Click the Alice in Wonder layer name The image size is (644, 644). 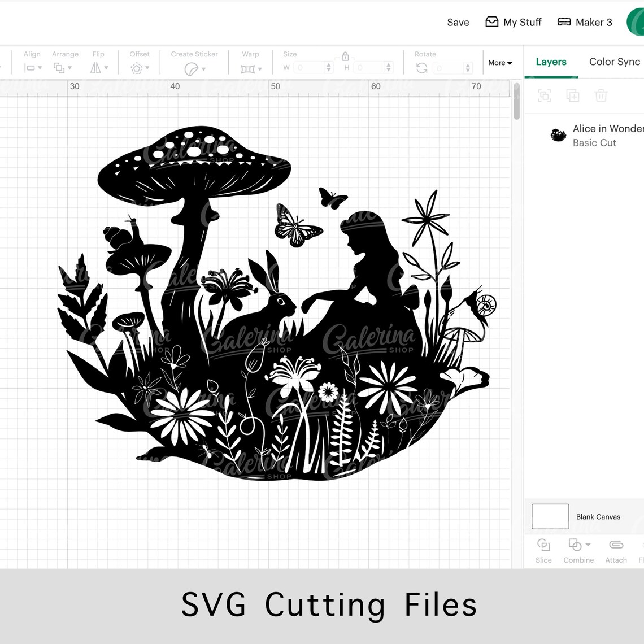tap(608, 129)
